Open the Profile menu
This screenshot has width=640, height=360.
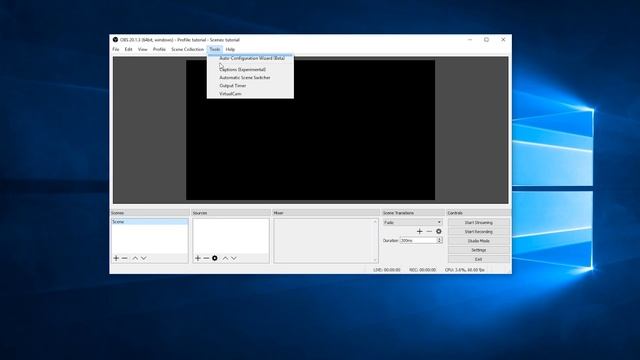(x=159, y=49)
